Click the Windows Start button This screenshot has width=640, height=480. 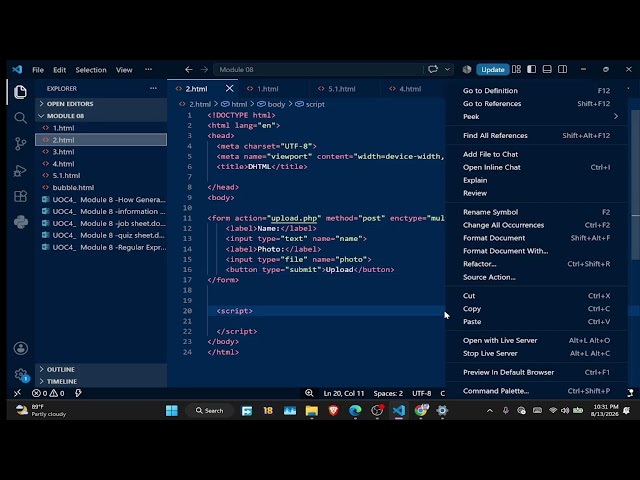[x=172, y=410]
